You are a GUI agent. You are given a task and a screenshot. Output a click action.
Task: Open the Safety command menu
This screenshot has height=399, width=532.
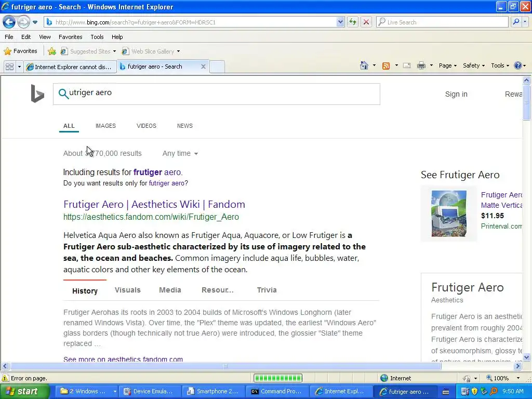(x=474, y=65)
